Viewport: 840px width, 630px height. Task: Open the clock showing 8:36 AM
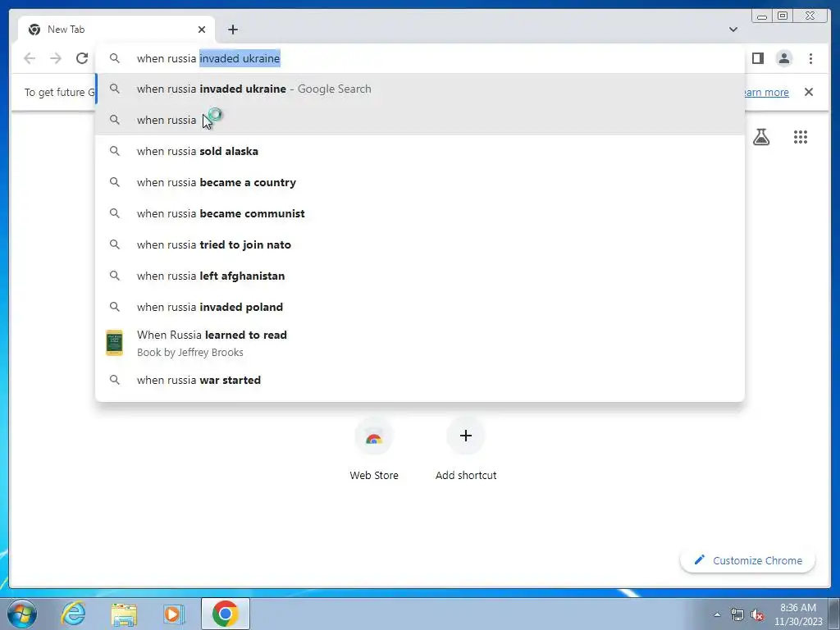(x=797, y=614)
